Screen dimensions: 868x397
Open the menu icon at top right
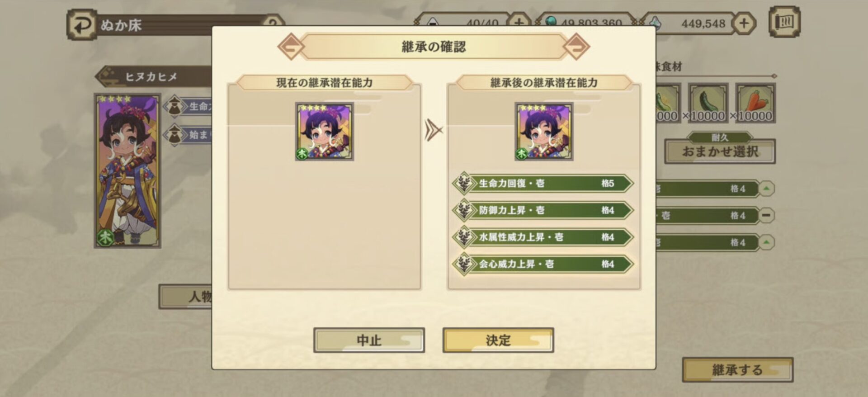pos(784,22)
